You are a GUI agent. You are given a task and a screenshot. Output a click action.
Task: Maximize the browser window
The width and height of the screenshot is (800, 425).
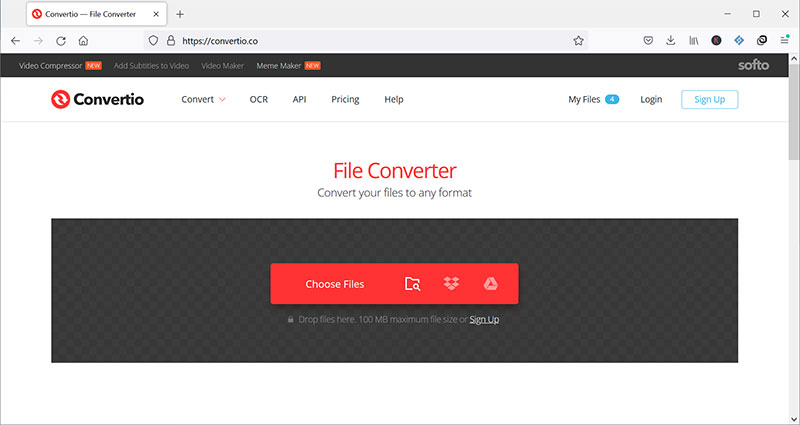click(x=756, y=14)
